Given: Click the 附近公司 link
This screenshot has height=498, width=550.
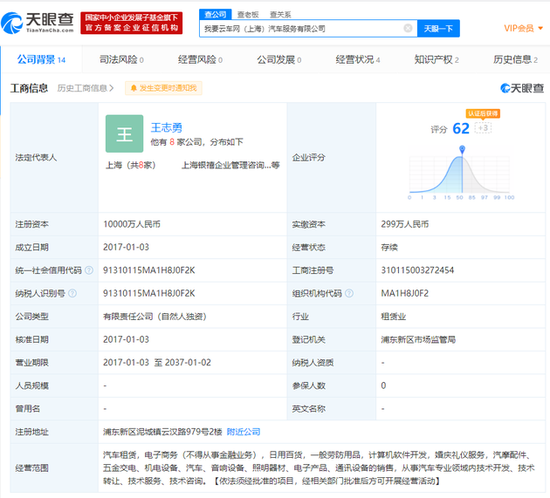Looking at the screenshot, I should tap(243, 432).
